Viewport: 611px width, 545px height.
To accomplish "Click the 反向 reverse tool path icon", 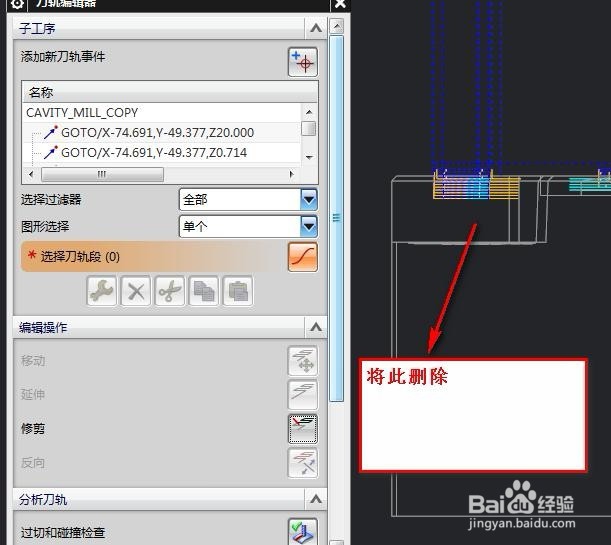I will tap(303, 463).
